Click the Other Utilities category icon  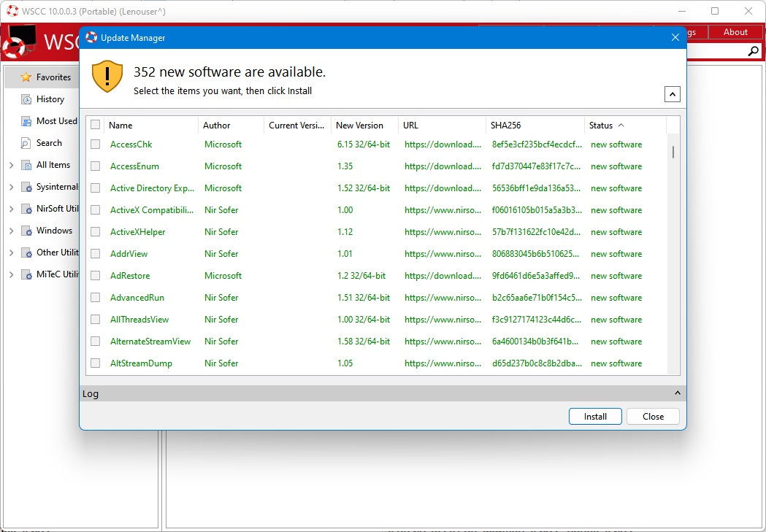[x=26, y=252]
